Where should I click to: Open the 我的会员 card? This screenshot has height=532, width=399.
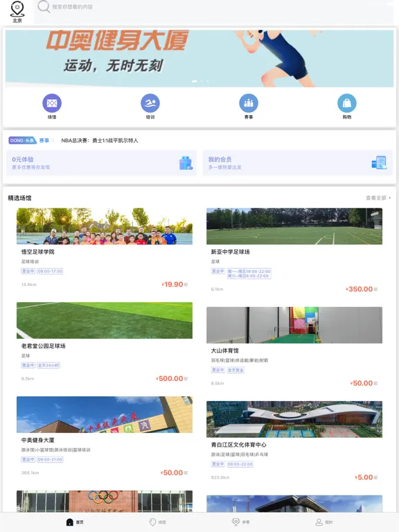pos(298,163)
